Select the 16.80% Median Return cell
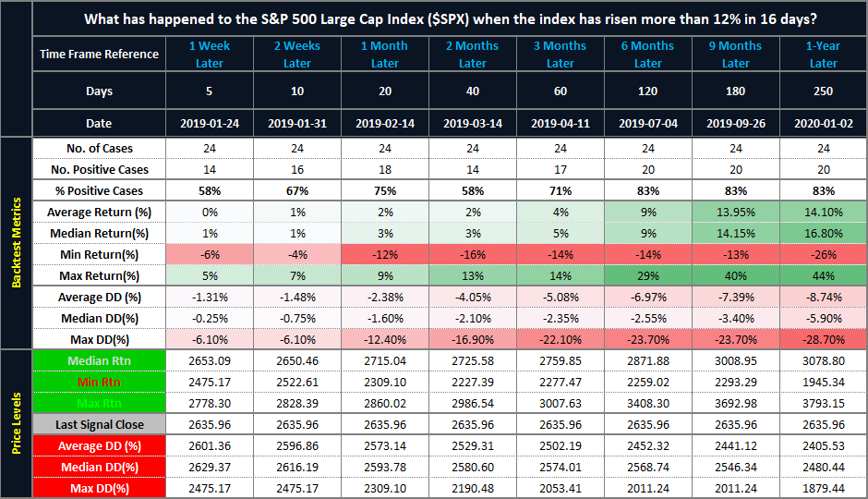Screen dimensions: 868x499 pos(823,233)
